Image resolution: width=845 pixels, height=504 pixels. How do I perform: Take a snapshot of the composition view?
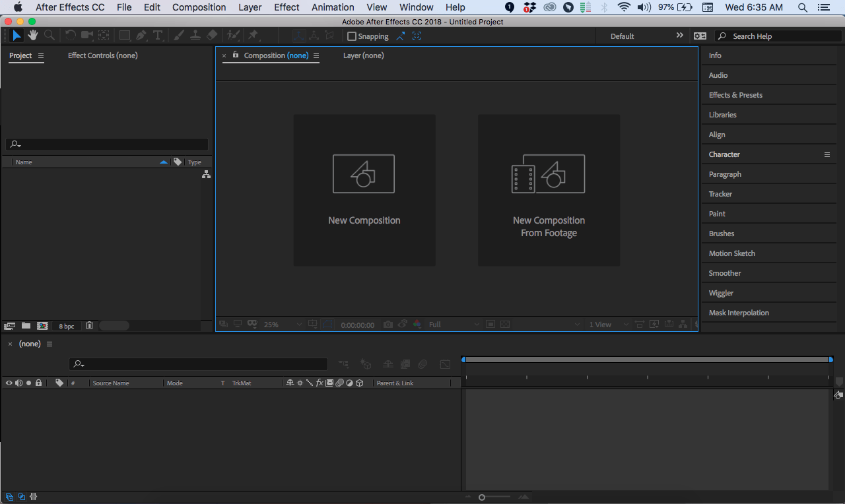[x=388, y=324]
